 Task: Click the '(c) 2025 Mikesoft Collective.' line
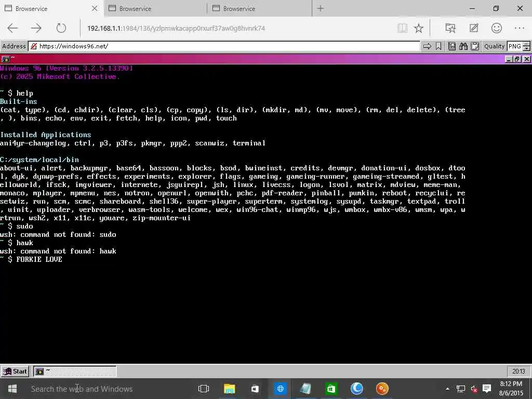pos(60,77)
